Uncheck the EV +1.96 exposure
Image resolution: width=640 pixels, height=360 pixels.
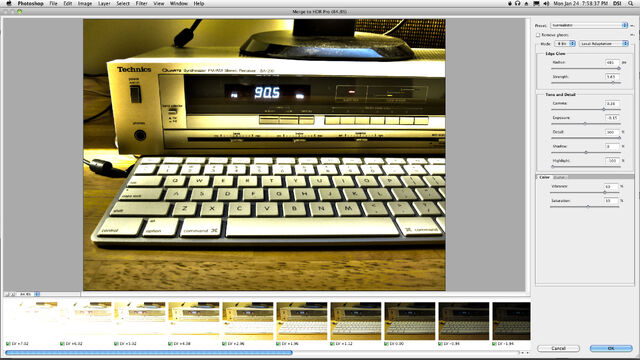(278, 344)
